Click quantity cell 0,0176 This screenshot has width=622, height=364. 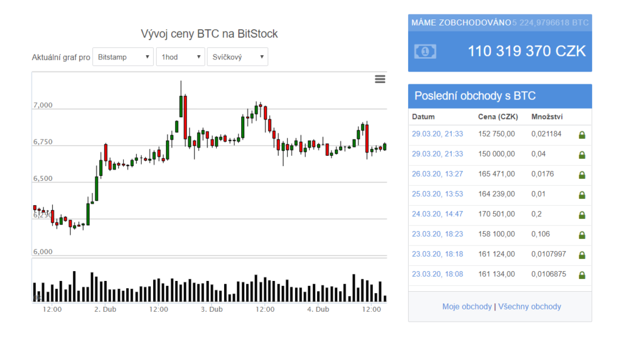542,174
